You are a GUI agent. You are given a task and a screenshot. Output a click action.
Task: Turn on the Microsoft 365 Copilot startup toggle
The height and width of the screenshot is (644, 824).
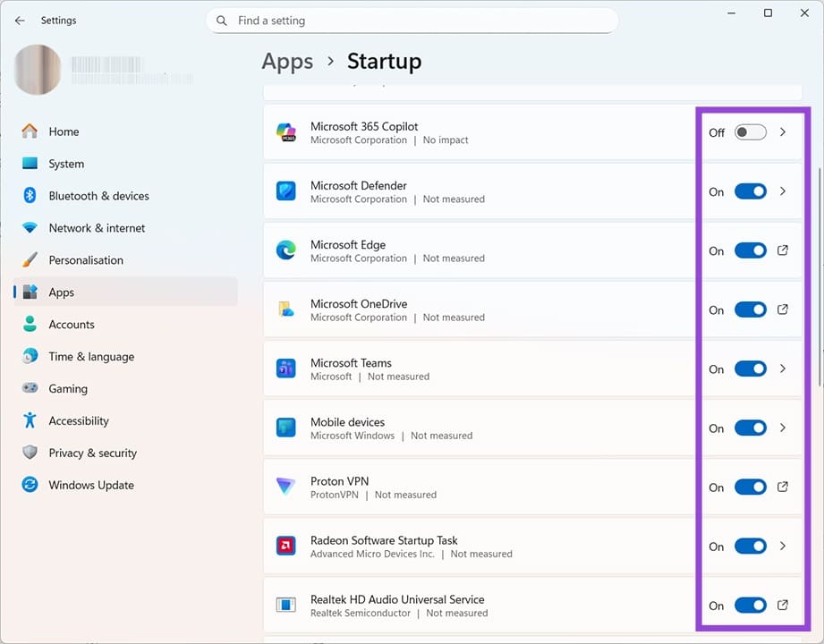[750, 131]
